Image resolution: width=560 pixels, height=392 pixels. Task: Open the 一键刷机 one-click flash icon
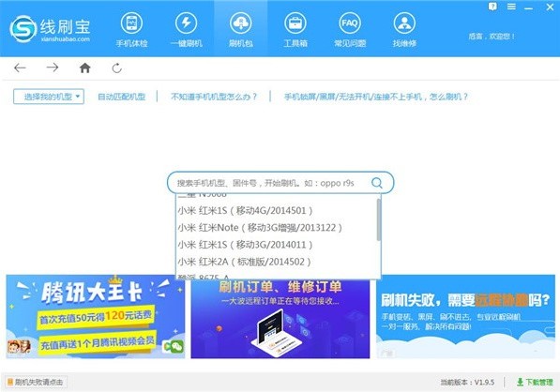[186, 30]
